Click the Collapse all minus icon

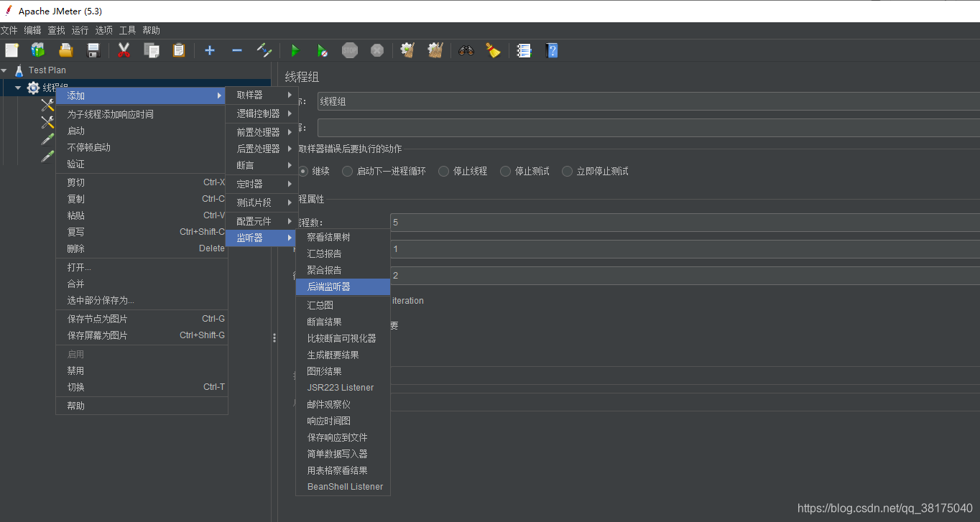coord(236,50)
